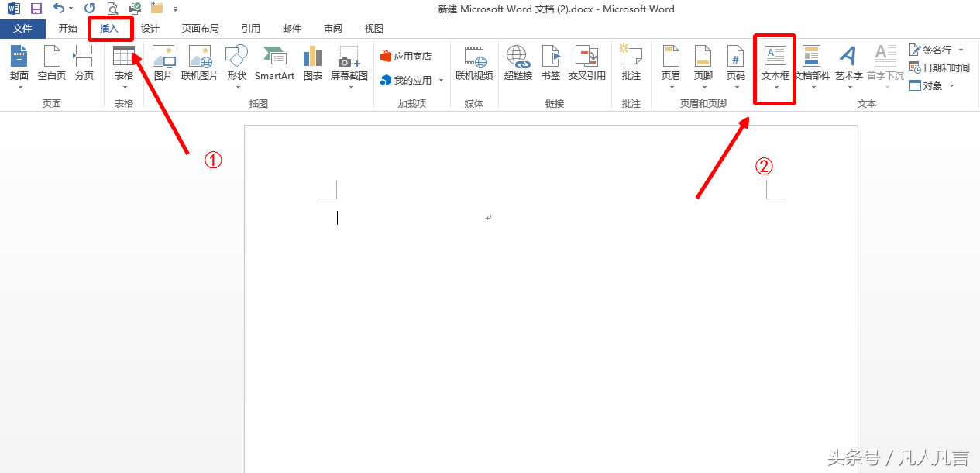Open the 文件 menu
980x473 pixels.
[22, 28]
